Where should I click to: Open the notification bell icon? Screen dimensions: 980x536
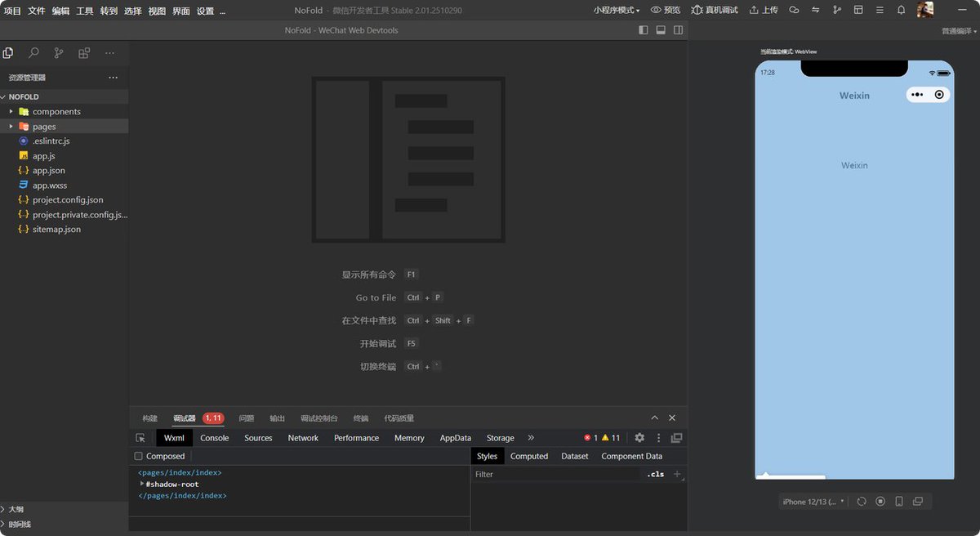click(901, 10)
